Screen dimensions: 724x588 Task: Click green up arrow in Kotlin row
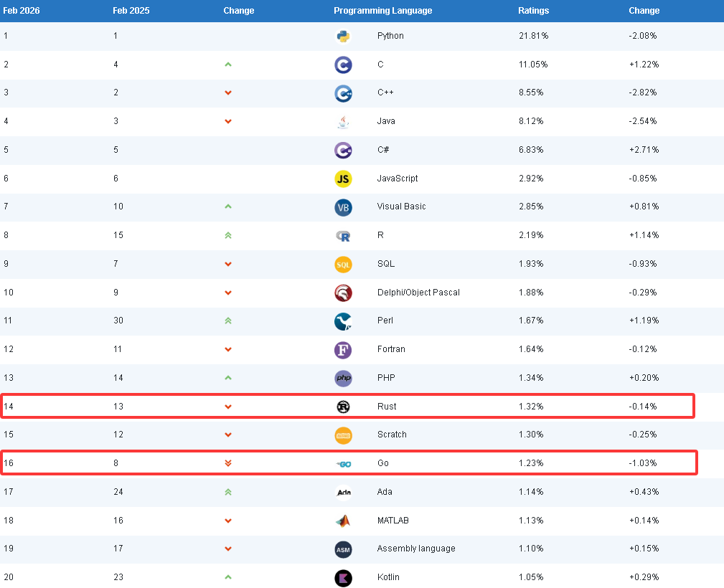[x=227, y=577]
